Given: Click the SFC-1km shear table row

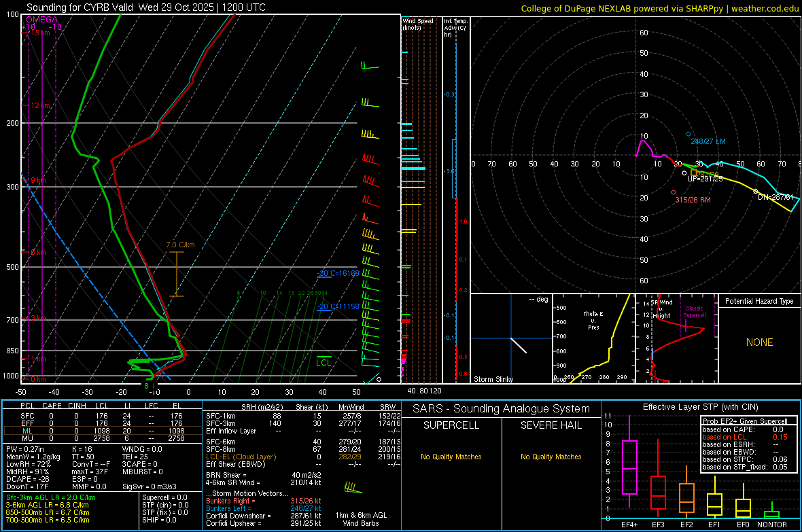Looking at the screenshot, I should click(x=303, y=416).
